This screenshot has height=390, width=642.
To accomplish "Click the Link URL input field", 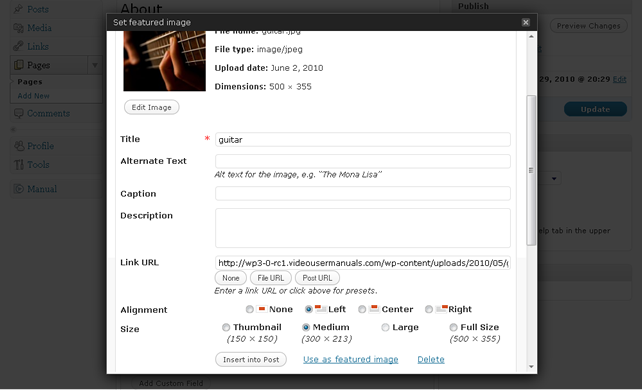I will coord(363,263).
